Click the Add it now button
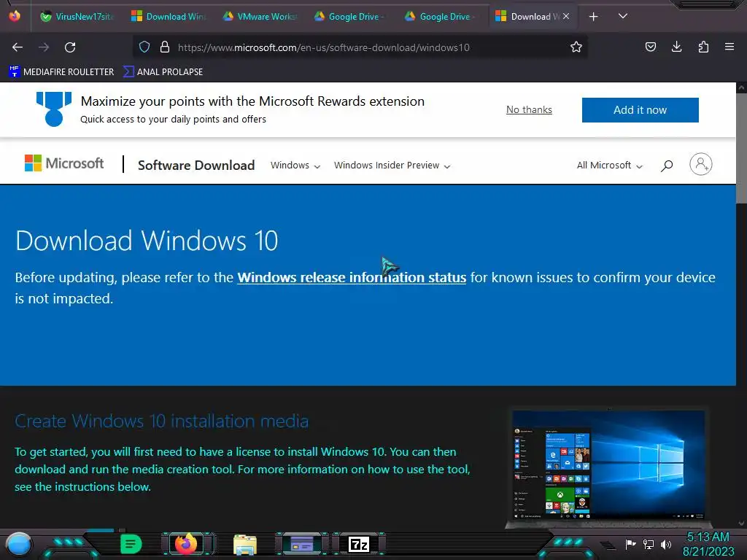The image size is (747, 560). click(640, 110)
